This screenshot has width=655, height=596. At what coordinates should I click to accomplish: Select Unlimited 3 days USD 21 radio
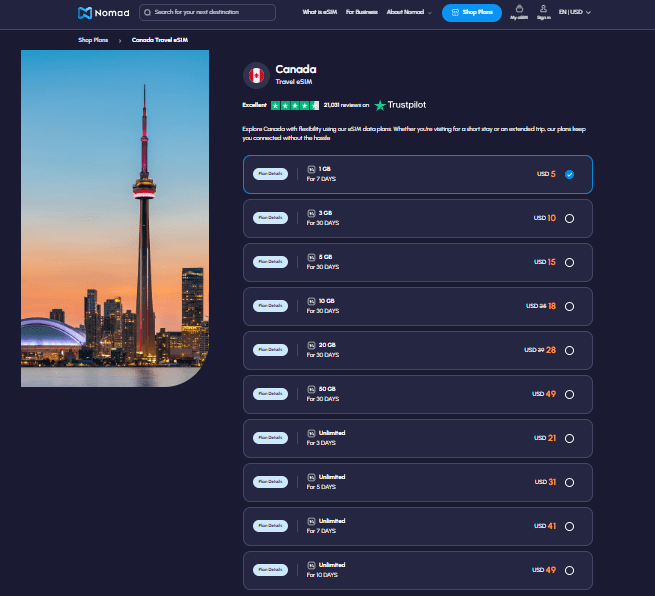[x=569, y=439]
